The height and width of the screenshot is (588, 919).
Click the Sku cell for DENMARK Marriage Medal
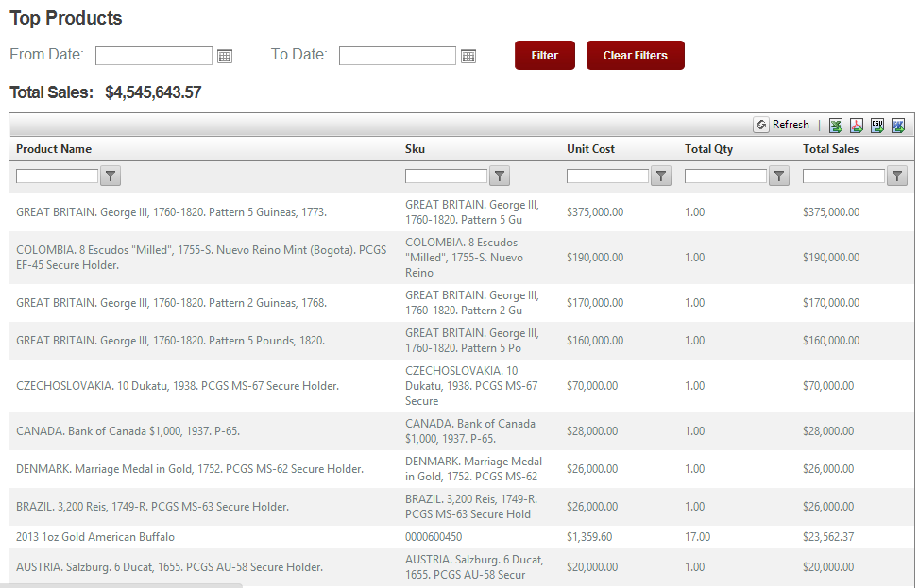(x=473, y=468)
